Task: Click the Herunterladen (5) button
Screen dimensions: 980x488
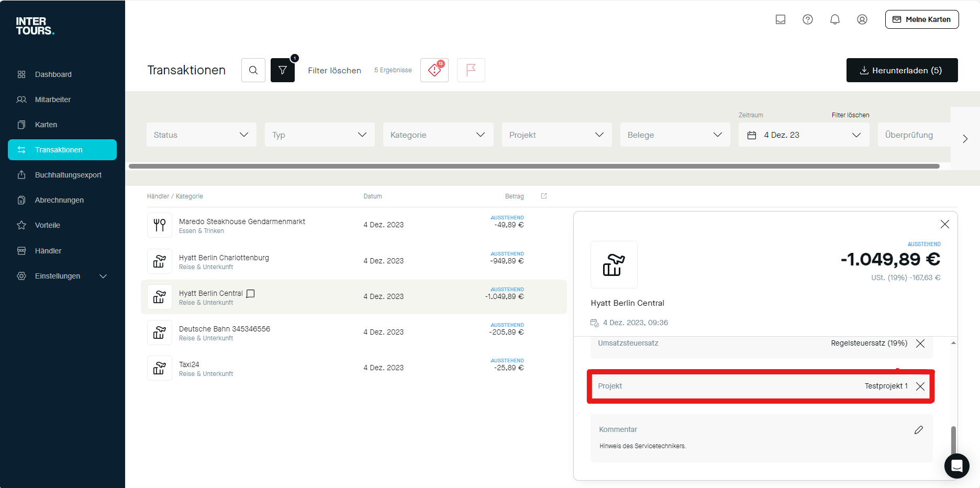Action: click(x=902, y=70)
